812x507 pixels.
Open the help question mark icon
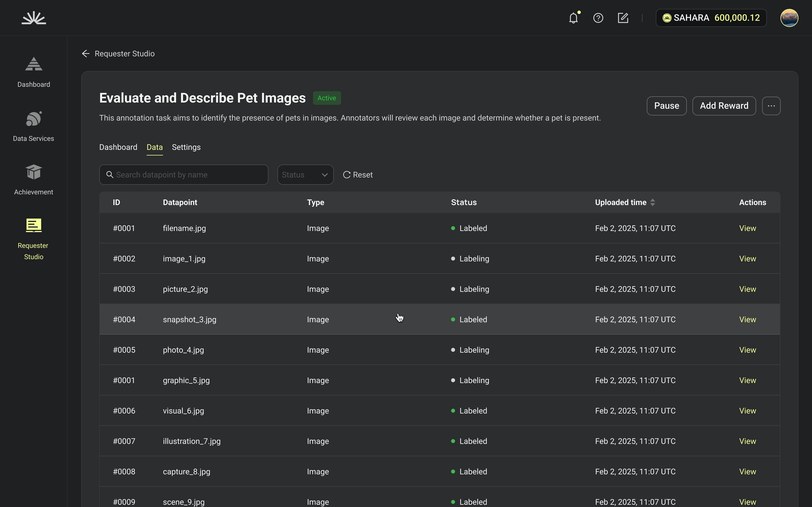pyautogui.click(x=598, y=18)
